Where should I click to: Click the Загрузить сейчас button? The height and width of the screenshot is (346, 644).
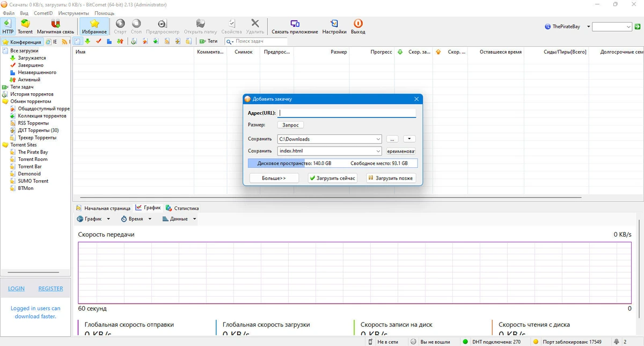coord(333,178)
